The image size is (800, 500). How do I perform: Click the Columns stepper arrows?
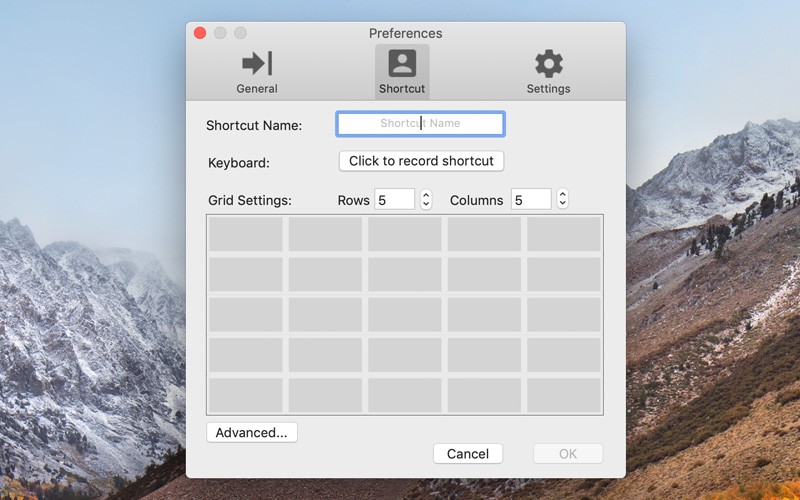click(x=562, y=199)
